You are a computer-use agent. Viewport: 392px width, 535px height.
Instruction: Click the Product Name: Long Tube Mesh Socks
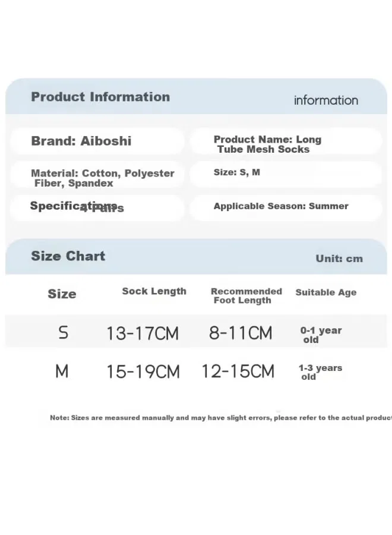click(x=267, y=144)
